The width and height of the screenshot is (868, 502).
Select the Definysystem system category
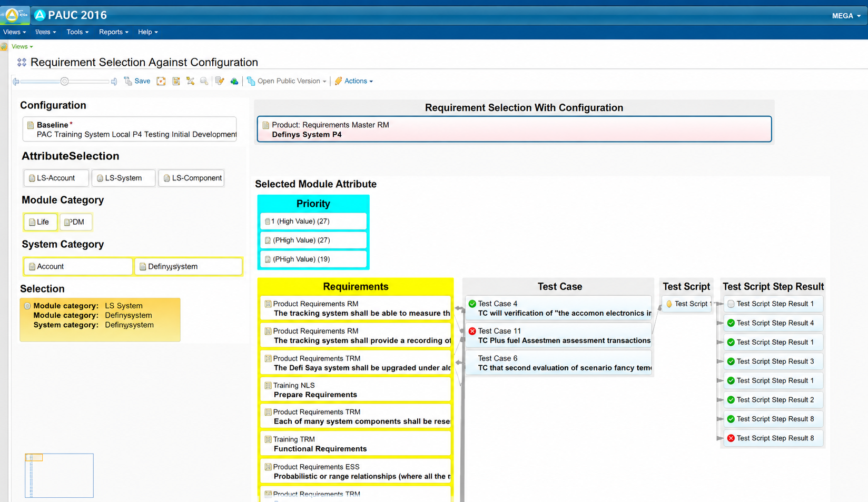click(x=189, y=266)
